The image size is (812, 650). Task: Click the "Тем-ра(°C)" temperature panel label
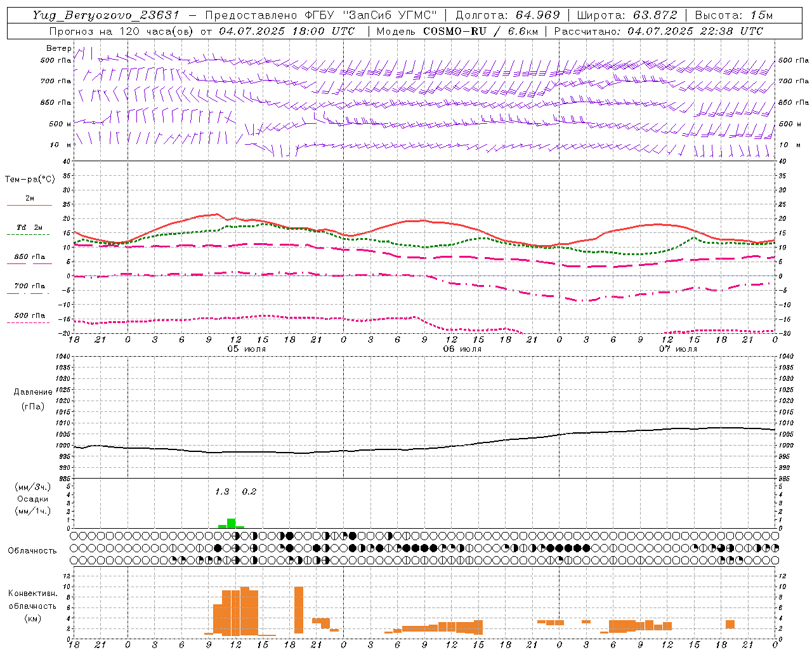[30, 180]
